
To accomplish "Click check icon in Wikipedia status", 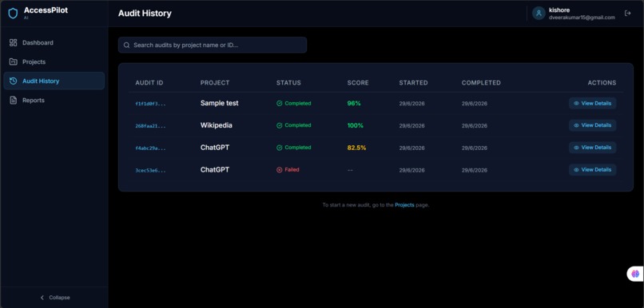I will [280, 125].
